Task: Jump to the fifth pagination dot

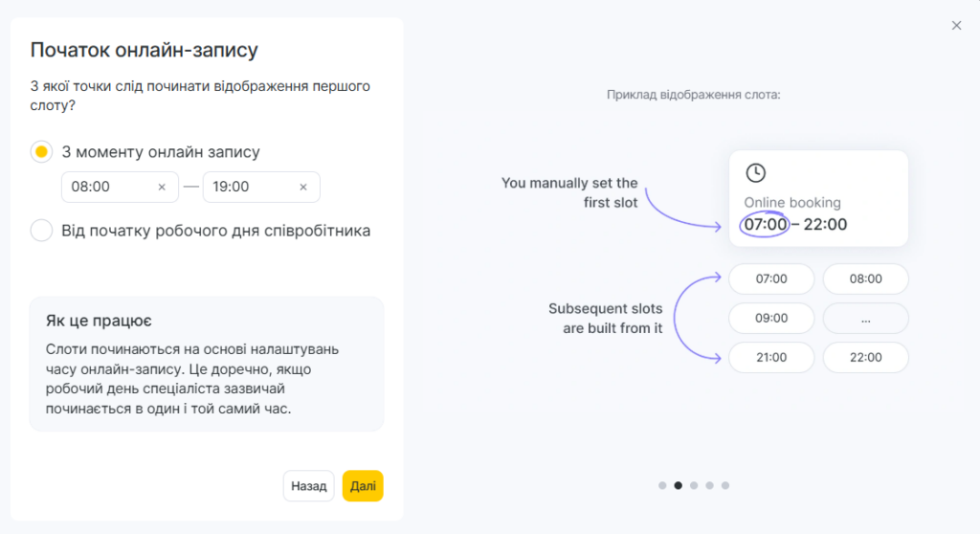Action: (x=725, y=485)
